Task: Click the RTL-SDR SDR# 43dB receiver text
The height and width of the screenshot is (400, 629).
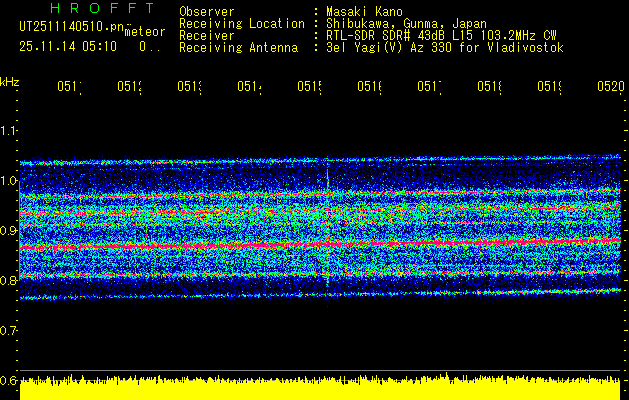Action: pyautogui.click(x=441, y=35)
